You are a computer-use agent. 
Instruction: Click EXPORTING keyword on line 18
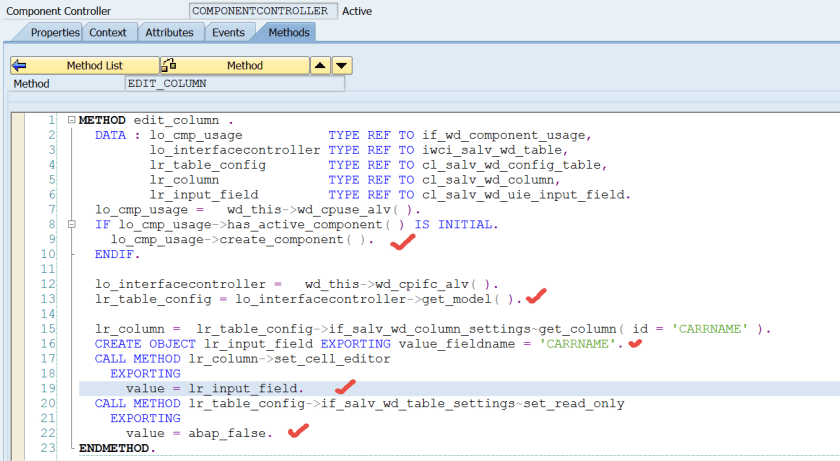pos(145,373)
